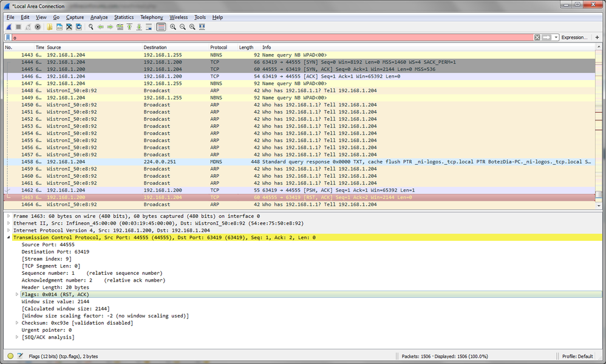The image size is (606, 364).
Task: Reload the current capture file
Action: (78, 27)
